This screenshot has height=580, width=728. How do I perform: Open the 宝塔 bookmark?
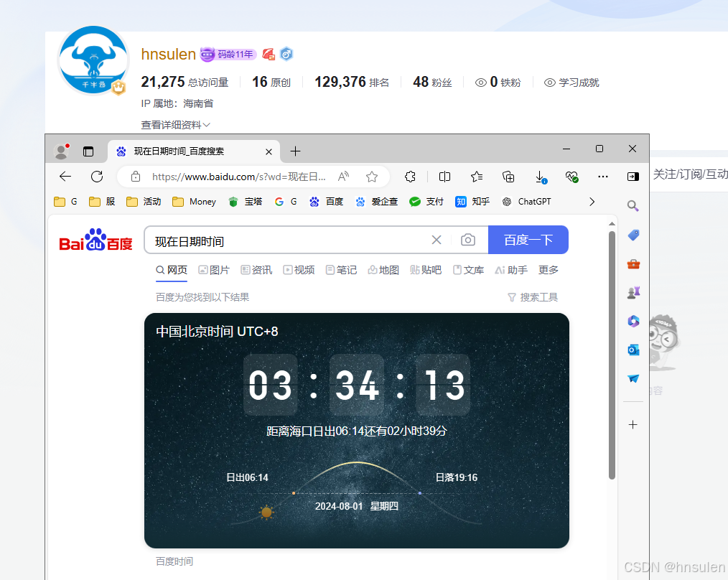246,202
